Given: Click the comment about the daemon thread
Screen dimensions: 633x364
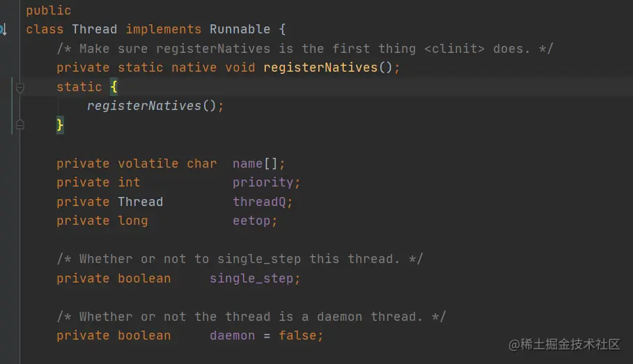Looking at the screenshot, I should click(251, 317).
